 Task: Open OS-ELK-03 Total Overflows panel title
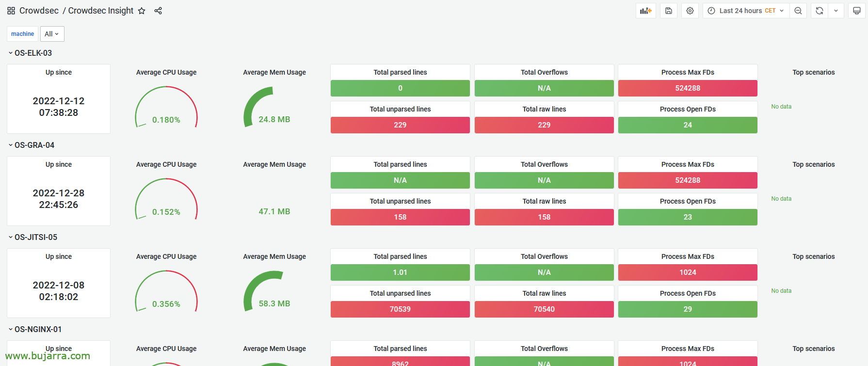(544, 72)
